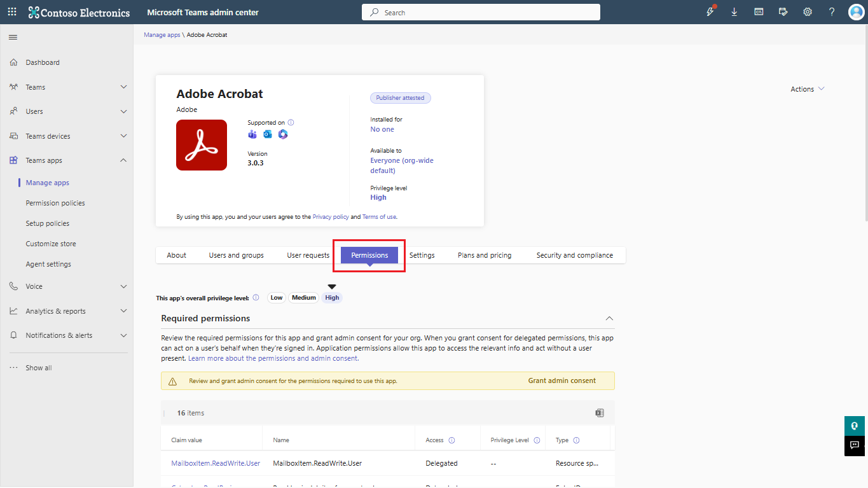Click info icon beside Supported on
Screen dimensions: 868x488
291,123
